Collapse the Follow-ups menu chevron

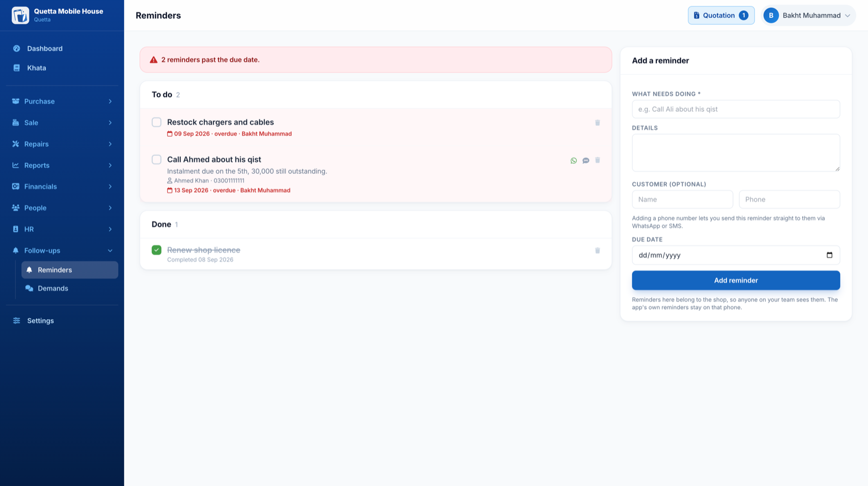(x=110, y=251)
